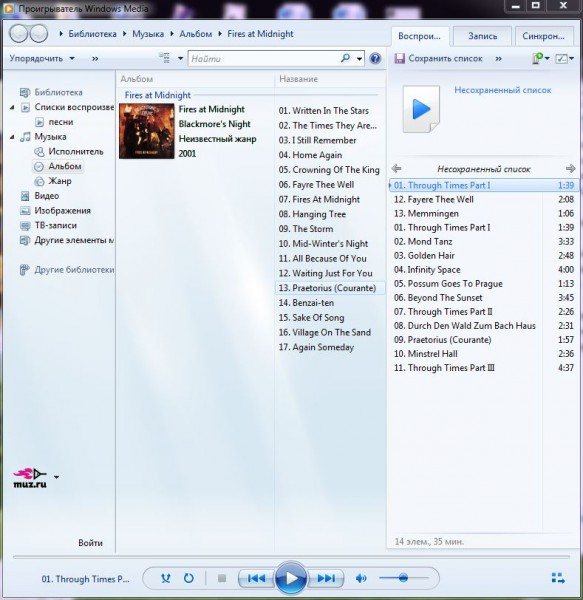Open the Help question mark icon
Image resolution: width=583 pixels, height=600 pixels.
376,59
